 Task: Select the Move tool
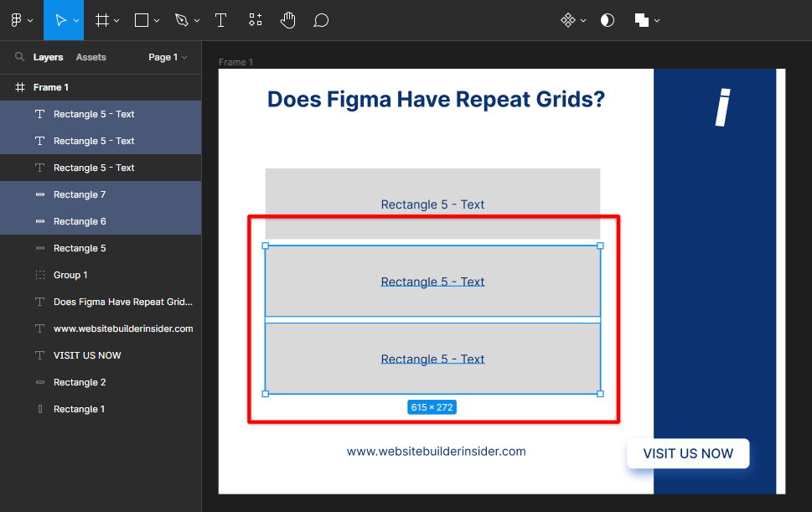point(59,20)
